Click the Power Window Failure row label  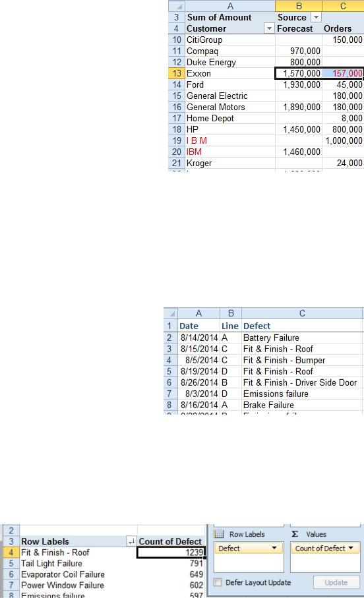(78, 585)
